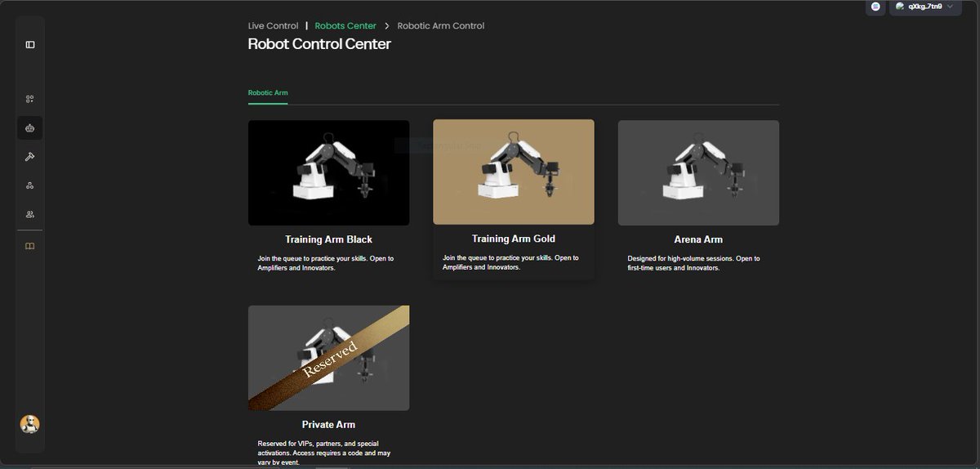Open the hammer tools icon in sidebar
The width and height of the screenshot is (980, 469).
tap(30, 156)
